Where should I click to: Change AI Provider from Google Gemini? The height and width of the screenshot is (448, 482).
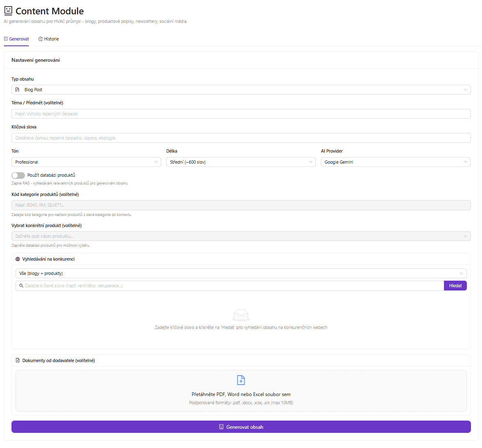[x=395, y=162]
